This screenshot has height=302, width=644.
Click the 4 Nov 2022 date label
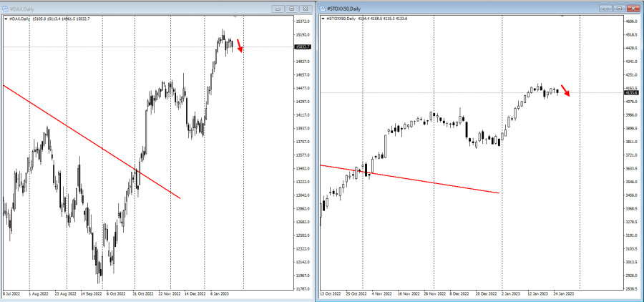point(382,294)
